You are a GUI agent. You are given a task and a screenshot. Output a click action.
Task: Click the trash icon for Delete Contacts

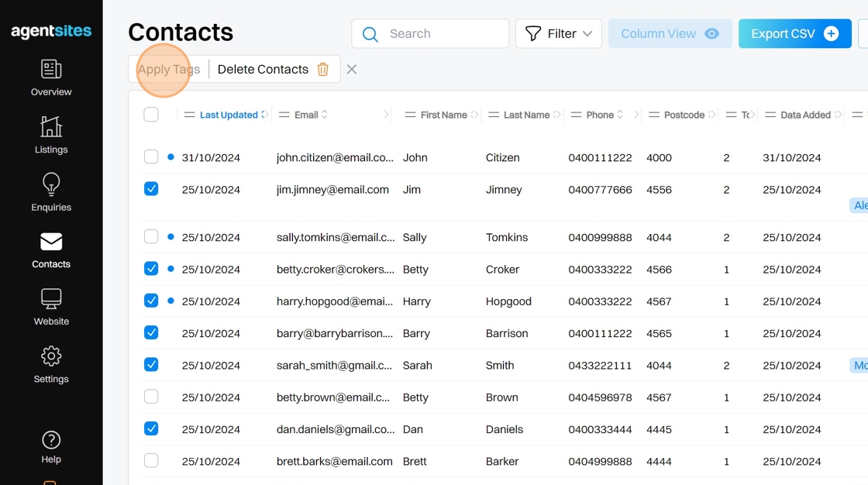(323, 70)
